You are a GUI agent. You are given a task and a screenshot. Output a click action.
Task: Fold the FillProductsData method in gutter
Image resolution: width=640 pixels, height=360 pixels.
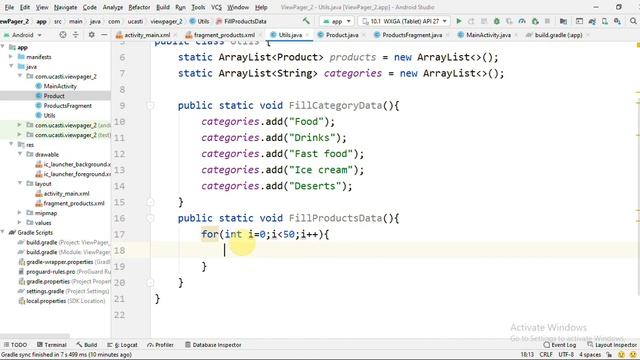(x=150, y=218)
